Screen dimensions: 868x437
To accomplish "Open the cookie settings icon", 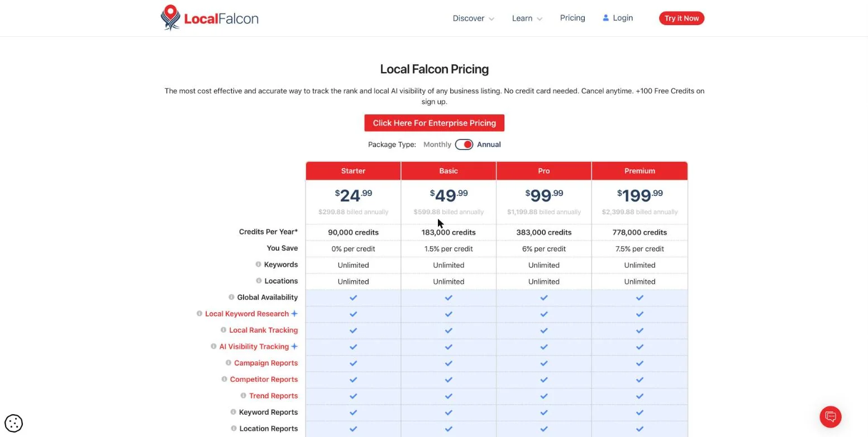I will pos(13,423).
